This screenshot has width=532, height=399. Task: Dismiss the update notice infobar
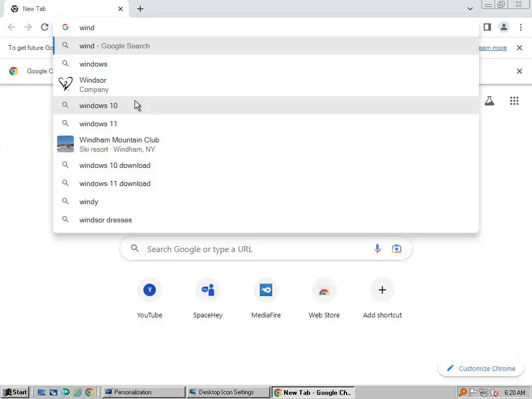click(x=519, y=48)
